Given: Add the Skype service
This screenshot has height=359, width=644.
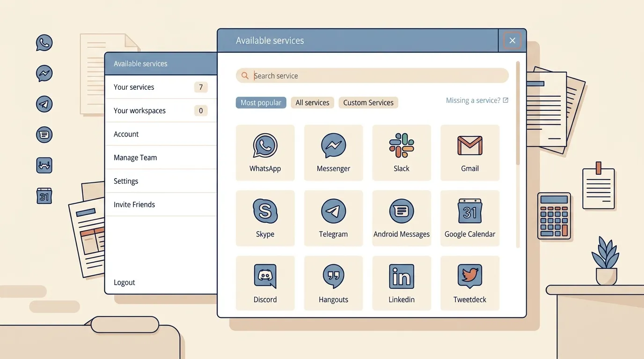Looking at the screenshot, I should coord(265,218).
